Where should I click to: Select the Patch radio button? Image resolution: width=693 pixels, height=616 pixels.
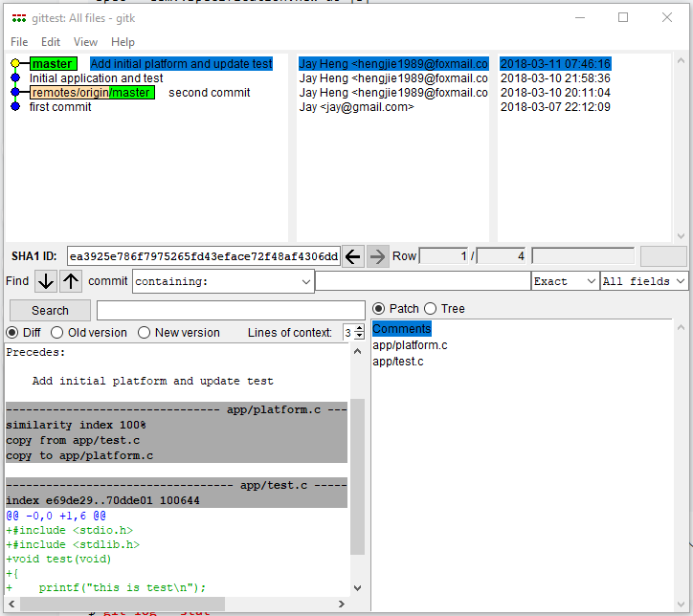[378, 309]
